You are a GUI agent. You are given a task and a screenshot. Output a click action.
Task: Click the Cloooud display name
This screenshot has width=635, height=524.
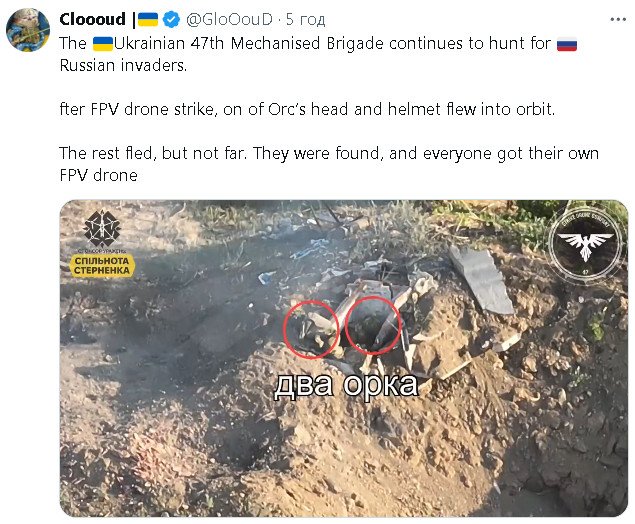92,19
